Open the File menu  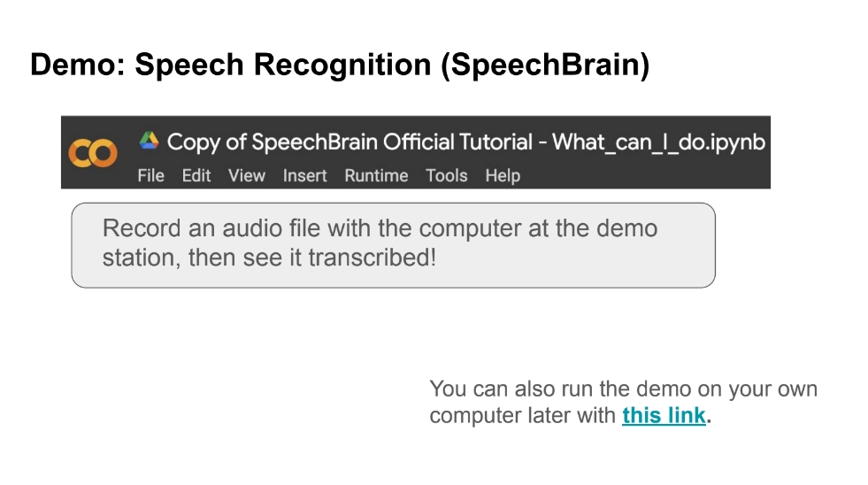150,175
